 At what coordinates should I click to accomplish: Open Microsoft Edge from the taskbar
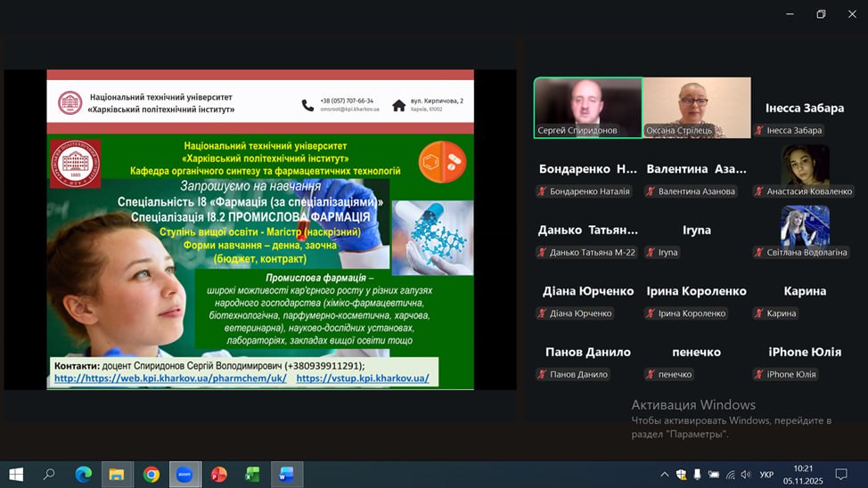pyautogui.click(x=84, y=475)
